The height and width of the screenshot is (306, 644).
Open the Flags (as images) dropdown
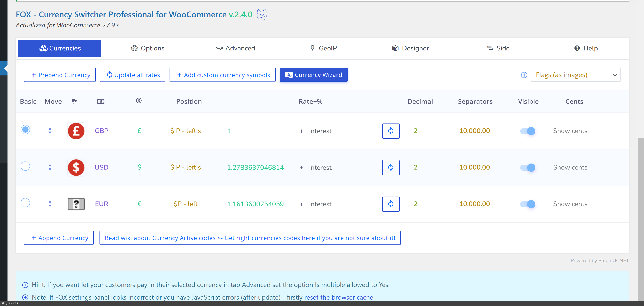point(575,75)
